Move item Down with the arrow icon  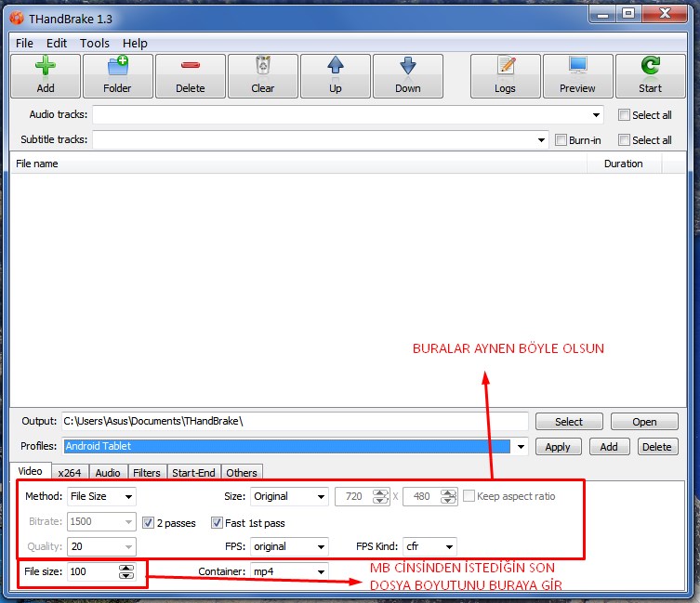click(408, 75)
